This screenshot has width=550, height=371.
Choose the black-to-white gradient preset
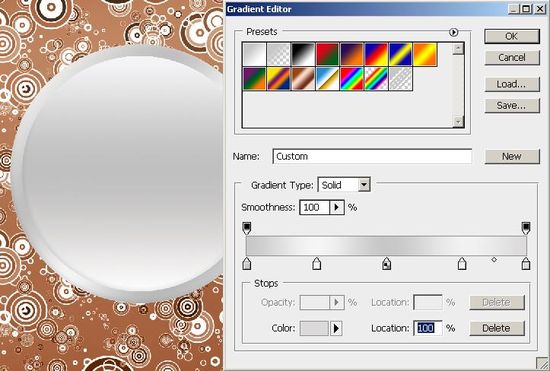pyautogui.click(x=303, y=54)
